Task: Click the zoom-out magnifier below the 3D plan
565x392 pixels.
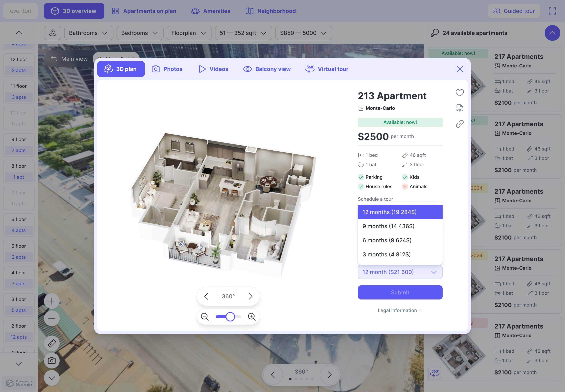Action: point(205,317)
